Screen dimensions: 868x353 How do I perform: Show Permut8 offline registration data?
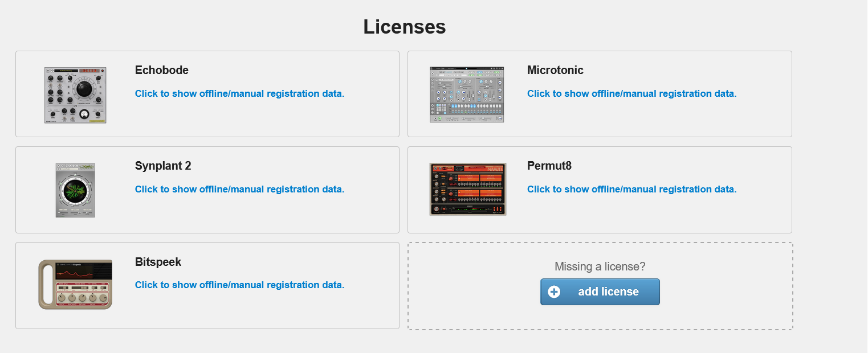(631, 189)
